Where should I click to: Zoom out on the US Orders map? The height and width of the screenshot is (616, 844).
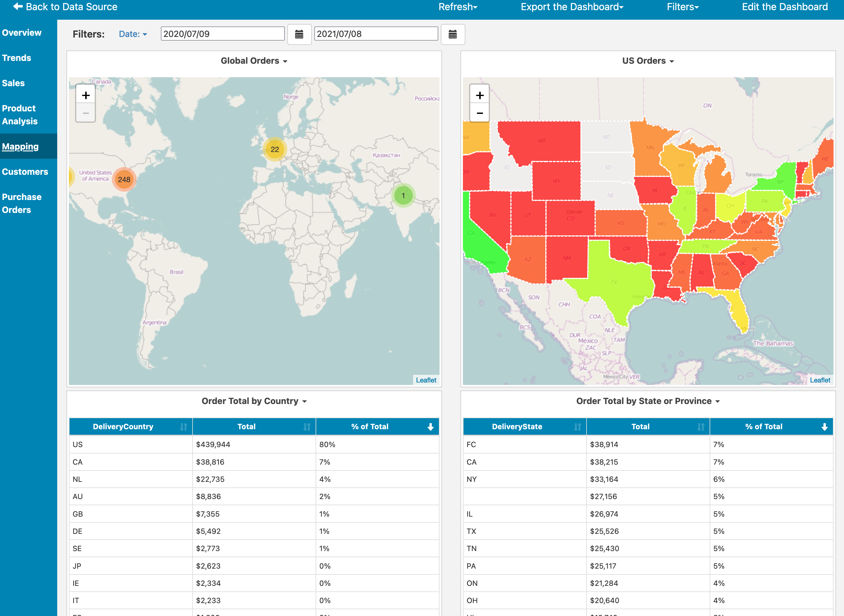tap(480, 113)
